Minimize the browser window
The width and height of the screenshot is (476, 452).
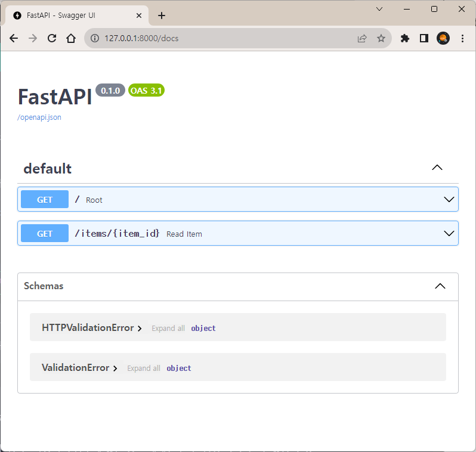[407, 9]
